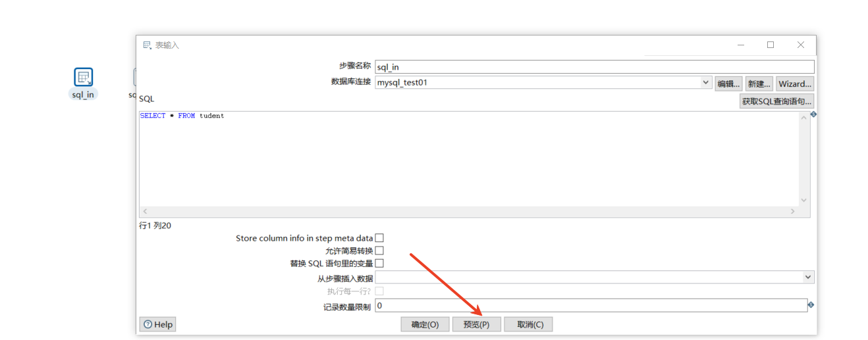Open the Help button

(157, 324)
